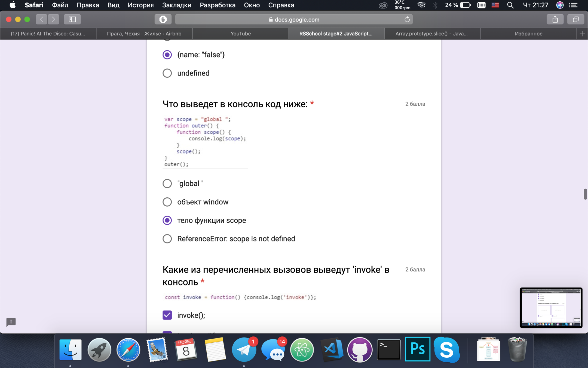This screenshot has height=368, width=588.
Task: Click the Safari sidebar toggle icon
Action: tap(72, 19)
